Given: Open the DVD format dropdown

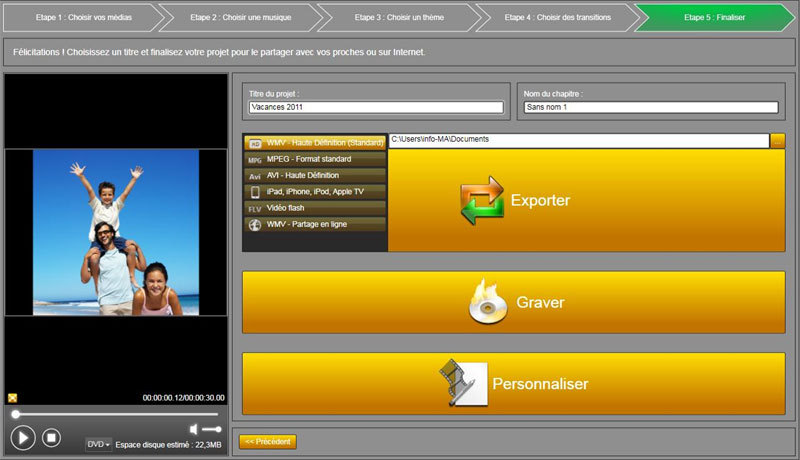Looking at the screenshot, I should tap(98, 444).
